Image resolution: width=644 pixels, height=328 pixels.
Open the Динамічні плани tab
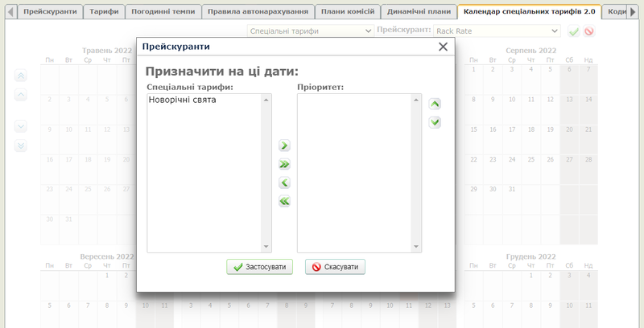point(419,12)
